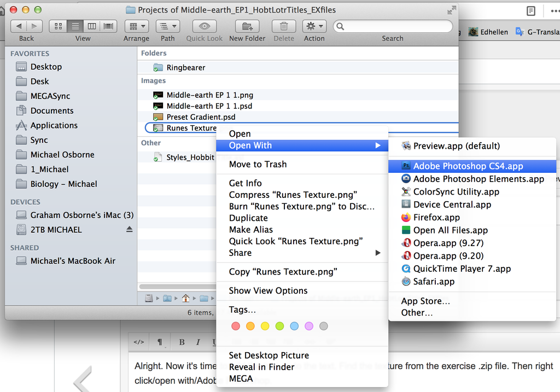Apply the green tag color
The height and width of the screenshot is (392, 560).
point(279,326)
